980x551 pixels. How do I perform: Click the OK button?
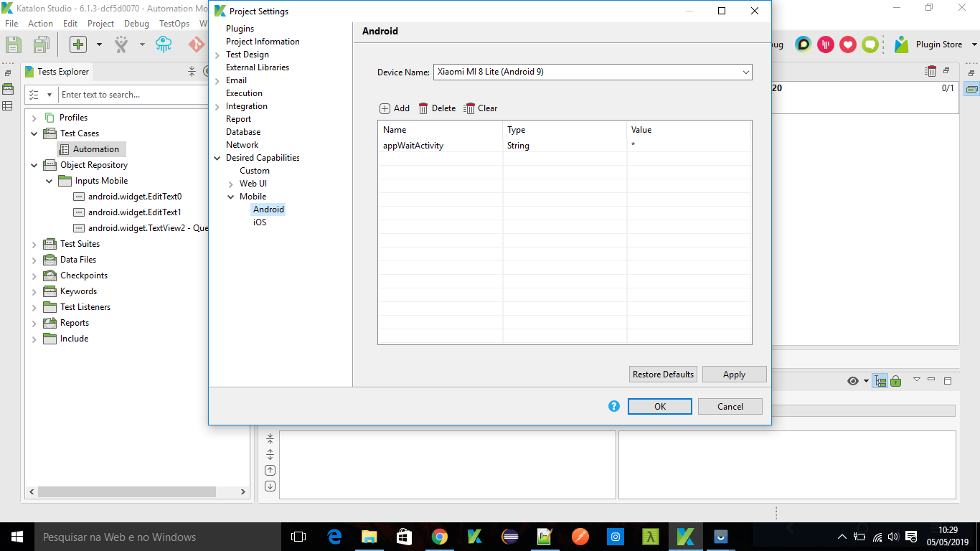pyautogui.click(x=660, y=406)
